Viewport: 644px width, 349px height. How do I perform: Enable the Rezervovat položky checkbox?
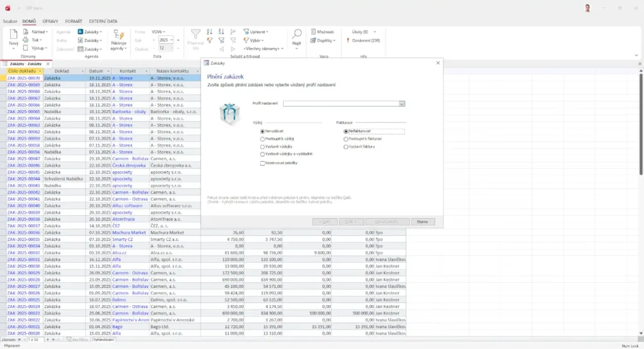coord(263,163)
